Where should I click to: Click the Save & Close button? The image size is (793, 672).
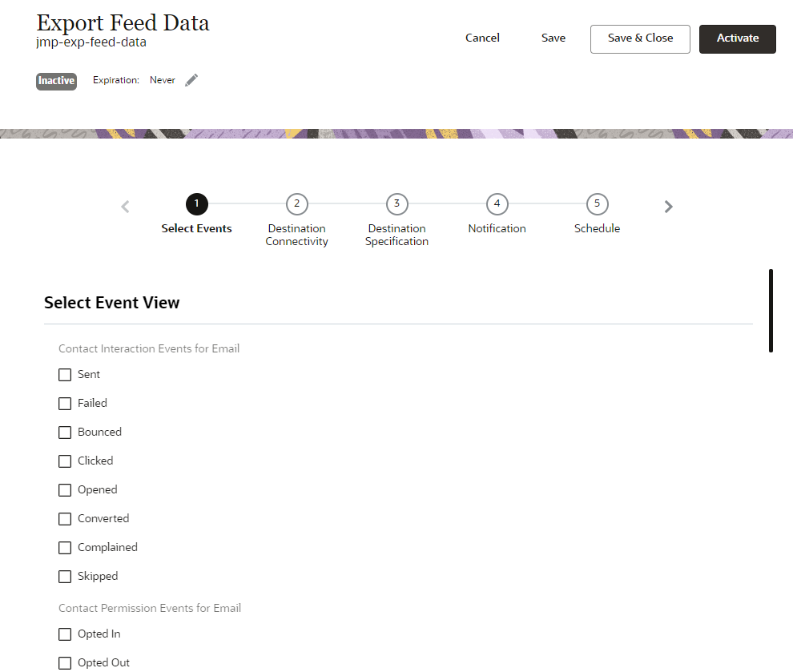pyautogui.click(x=640, y=38)
